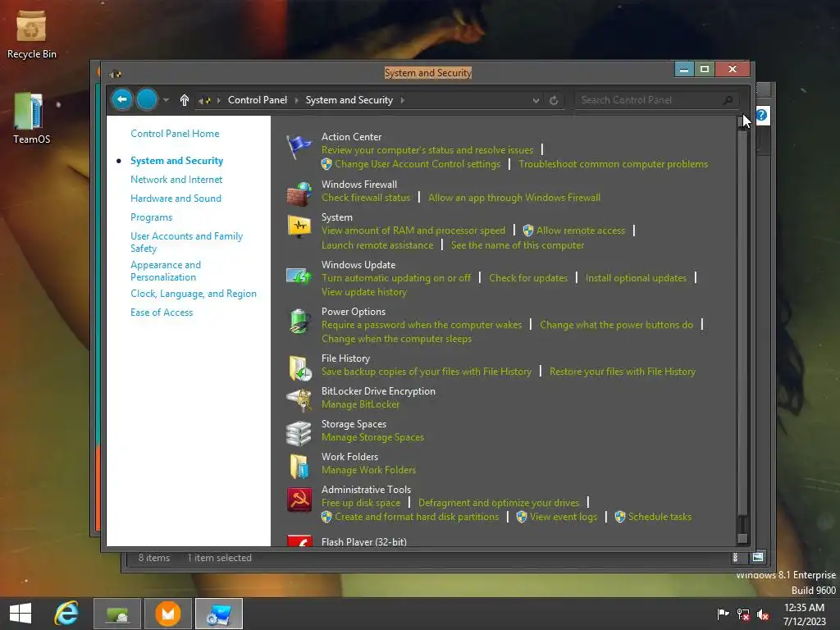
Task: Open the Recycle Bin desktop icon
Action: click(31, 35)
